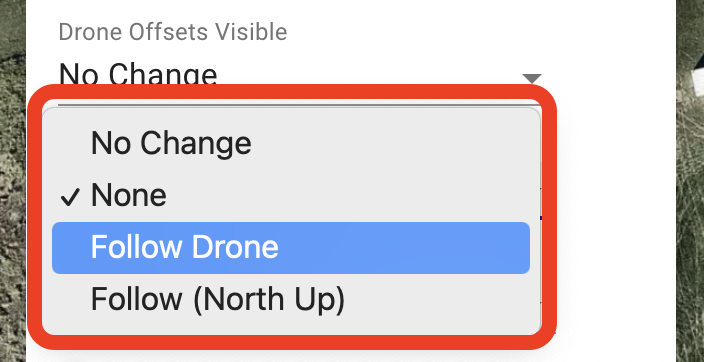
Task: Click the gray dropdown triangle arrow
Action: [532, 79]
